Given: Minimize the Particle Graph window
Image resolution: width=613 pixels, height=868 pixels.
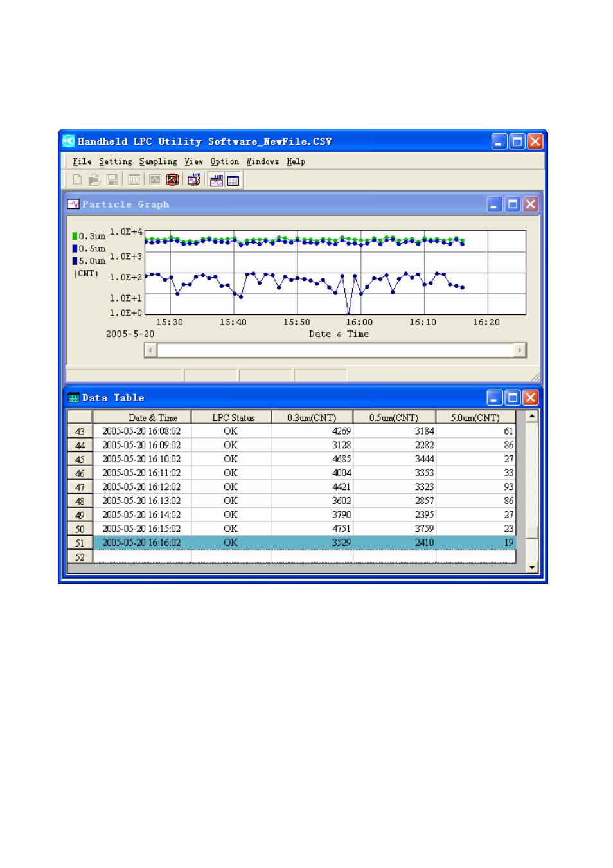Looking at the screenshot, I should (495, 204).
